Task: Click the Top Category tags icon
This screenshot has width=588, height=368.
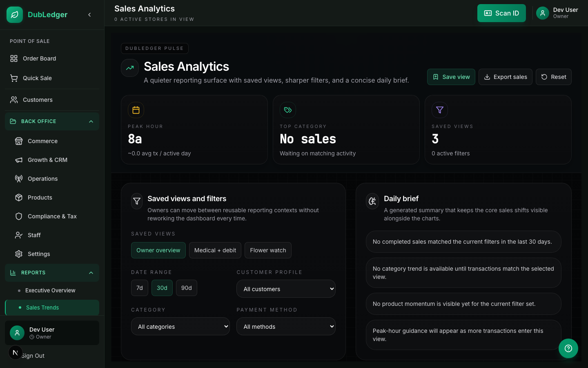Action: [x=288, y=110]
